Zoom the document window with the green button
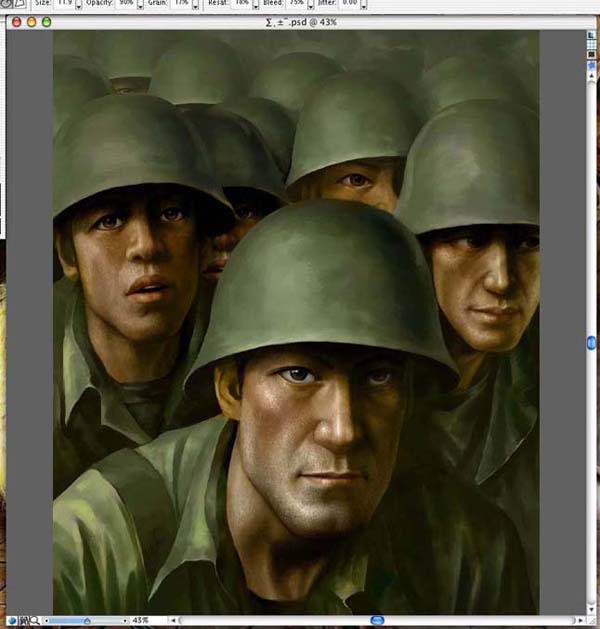Screen dimensions: 600x629 click(47, 22)
